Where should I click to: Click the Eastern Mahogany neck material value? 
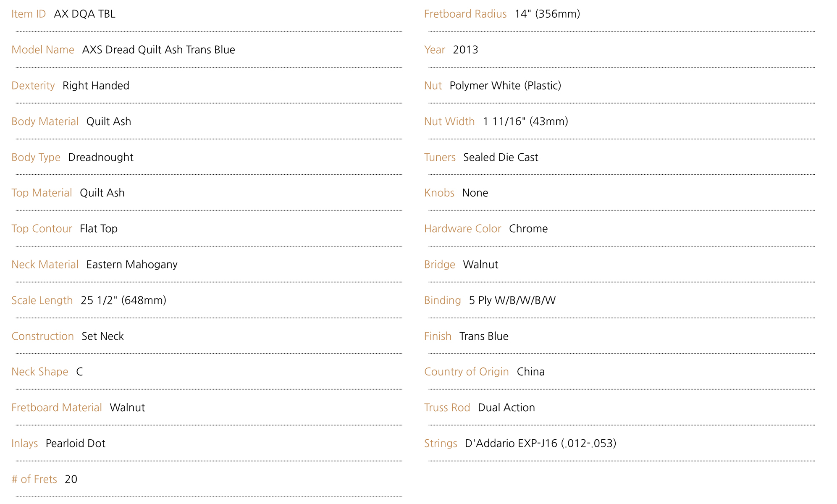click(131, 265)
